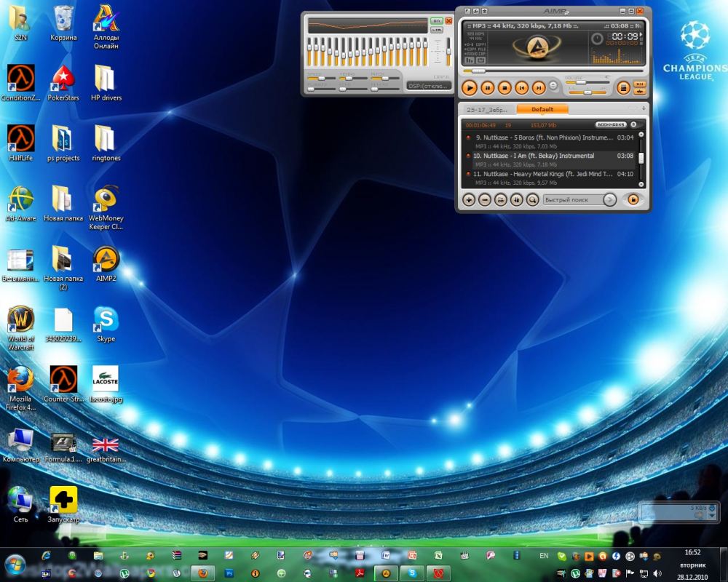
Task: Click the Photoshop taskbar icon
Action: pyautogui.click(x=229, y=573)
